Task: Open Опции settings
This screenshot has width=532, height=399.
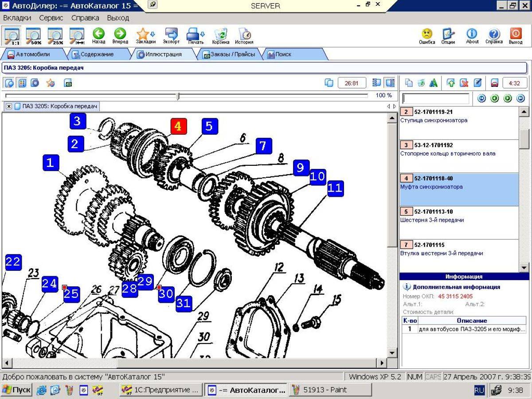Action: (x=448, y=36)
